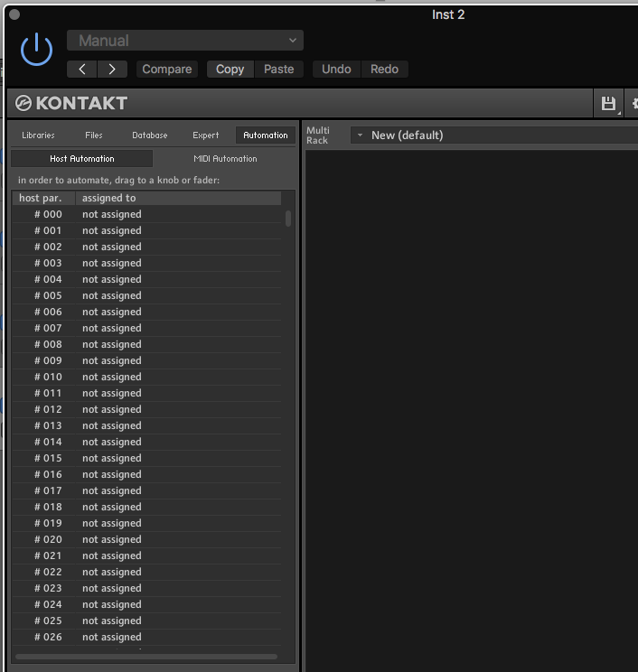
Task: Open the Database tab
Action: [150, 135]
